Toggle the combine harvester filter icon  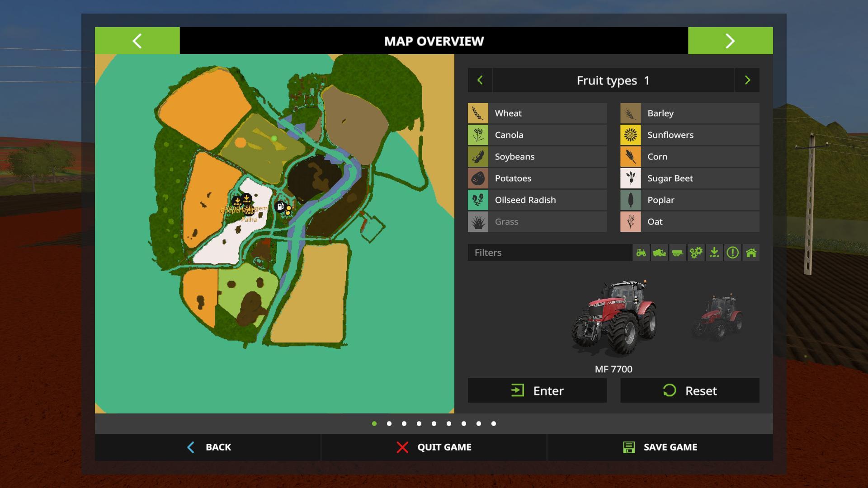[x=659, y=253]
